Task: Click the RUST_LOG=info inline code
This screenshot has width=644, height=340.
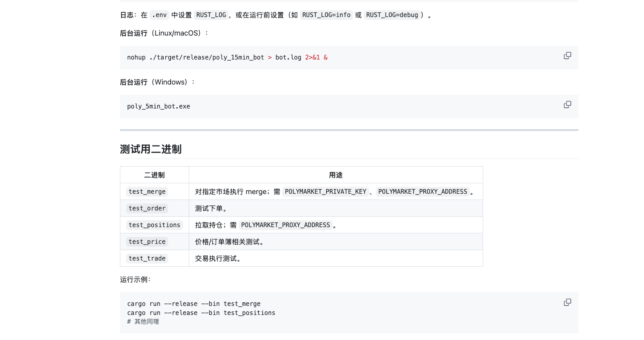Action: [326, 15]
